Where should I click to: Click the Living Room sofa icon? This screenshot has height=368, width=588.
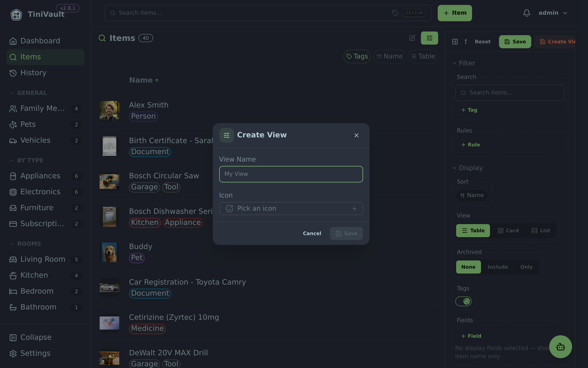click(x=13, y=259)
